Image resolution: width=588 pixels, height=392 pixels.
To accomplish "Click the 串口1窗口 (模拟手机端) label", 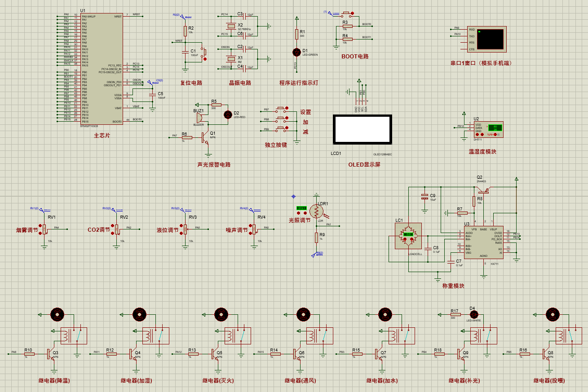I will pyautogui.click(x=481, y=63).
